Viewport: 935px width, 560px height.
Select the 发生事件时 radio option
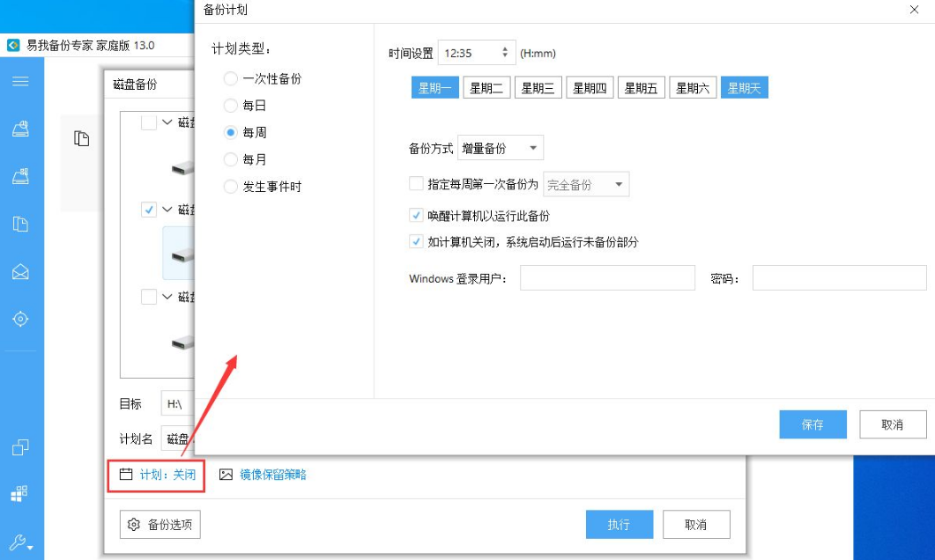tap(230, 187)
